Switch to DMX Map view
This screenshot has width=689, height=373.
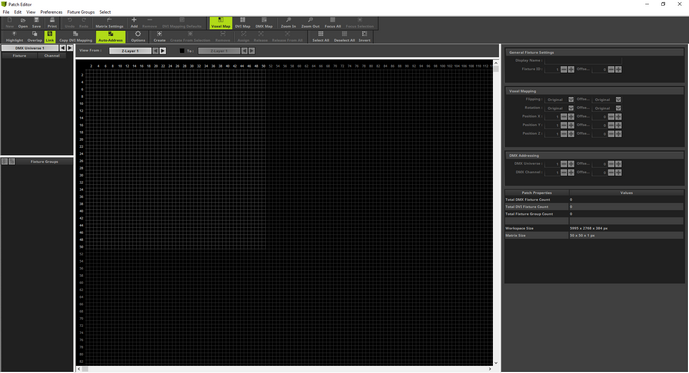coord(264,23)
